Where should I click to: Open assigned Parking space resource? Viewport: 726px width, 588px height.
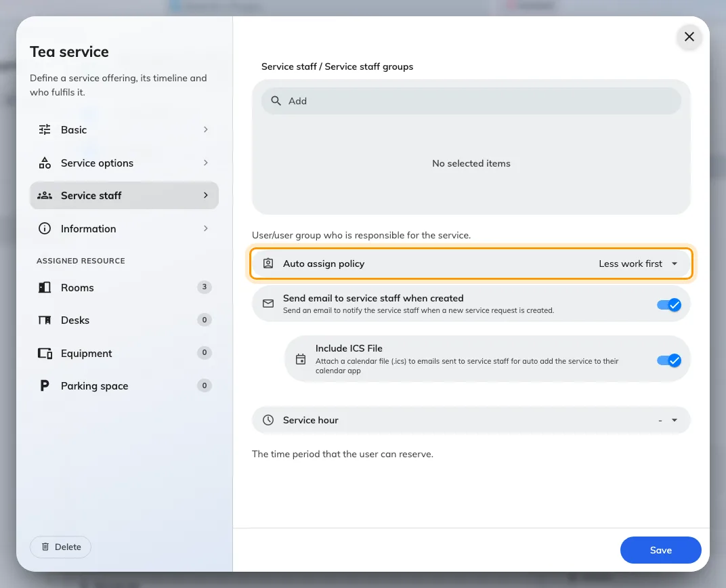click(x=124, y=385)
